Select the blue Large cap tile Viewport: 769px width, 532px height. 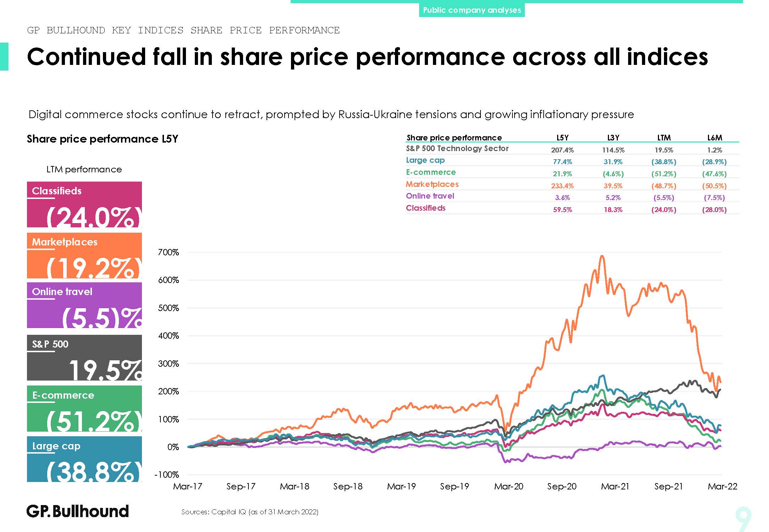tap(84, 459)
